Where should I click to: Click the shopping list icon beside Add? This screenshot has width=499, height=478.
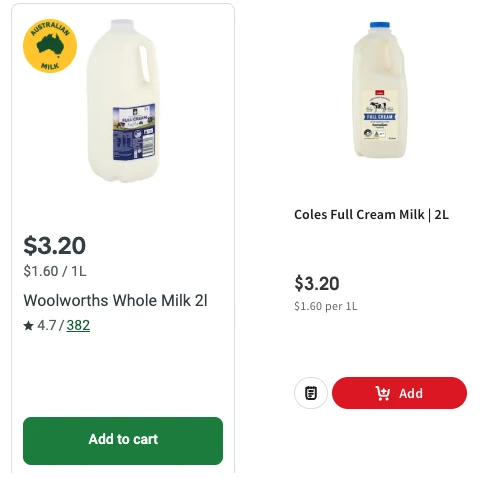pyautogui.click(x=311, y=393)
